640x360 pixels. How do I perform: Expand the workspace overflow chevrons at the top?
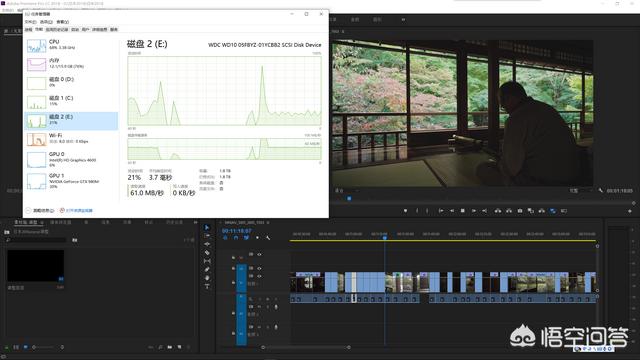403,19
